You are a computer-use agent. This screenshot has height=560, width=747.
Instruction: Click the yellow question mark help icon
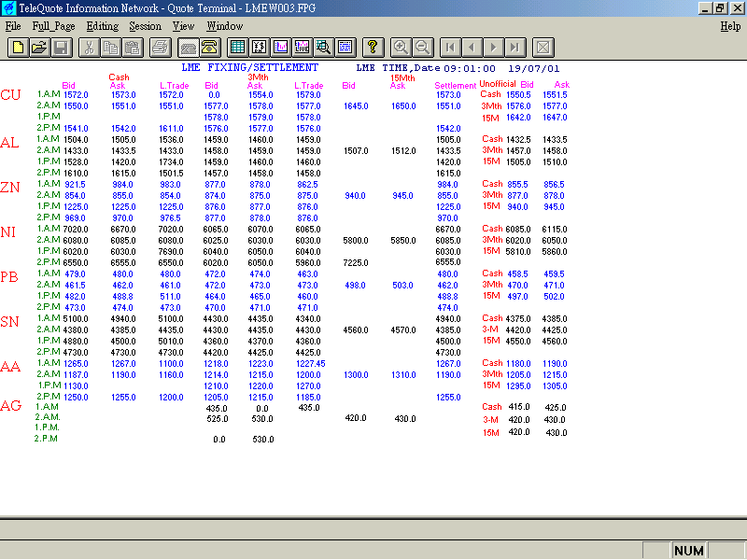tap(373, 47)
